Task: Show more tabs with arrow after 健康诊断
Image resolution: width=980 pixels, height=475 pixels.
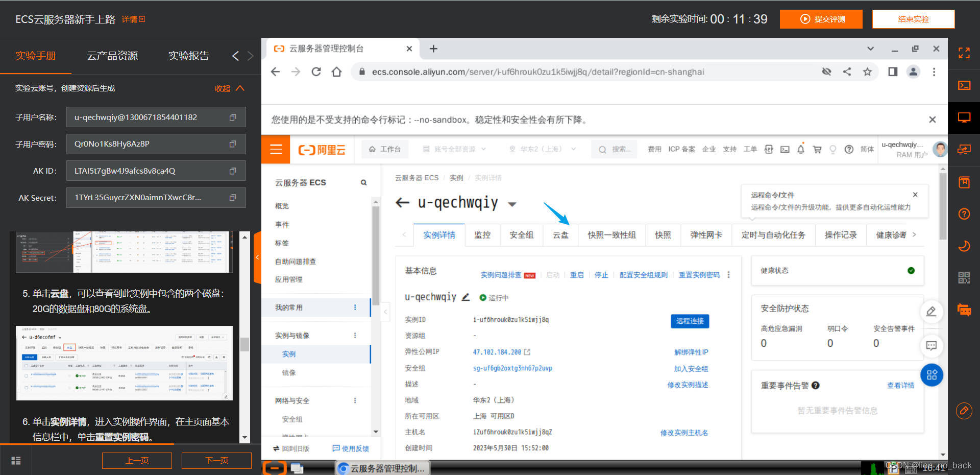Action: (x=914, y=234)
